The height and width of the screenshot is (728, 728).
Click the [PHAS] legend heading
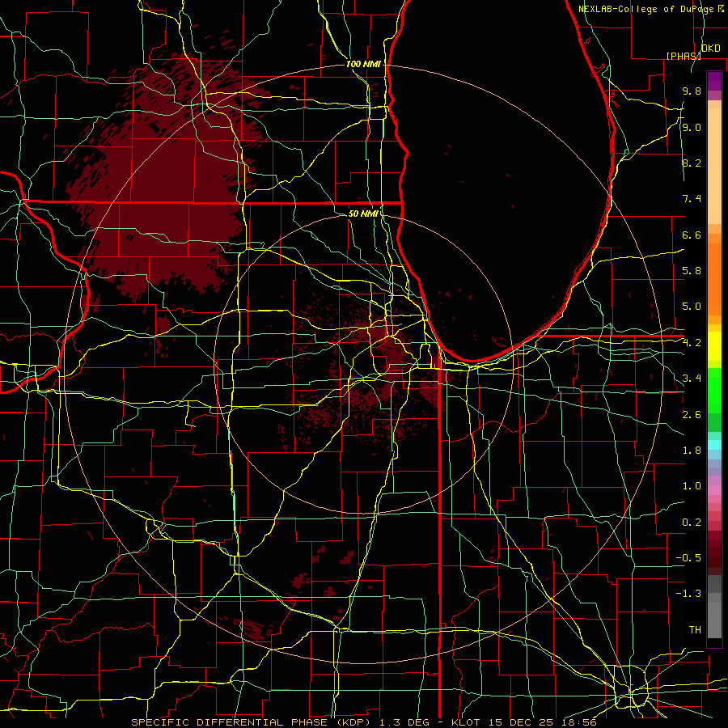684,56
